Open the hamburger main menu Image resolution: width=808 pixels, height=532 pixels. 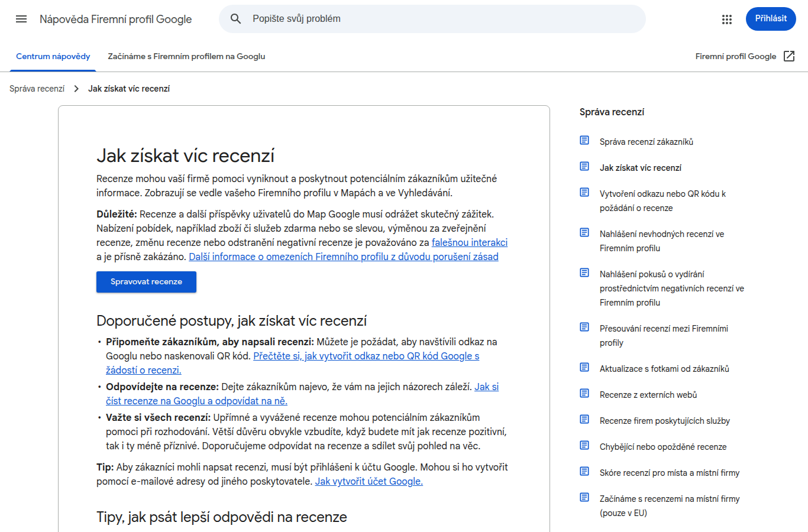coord(21,19)
